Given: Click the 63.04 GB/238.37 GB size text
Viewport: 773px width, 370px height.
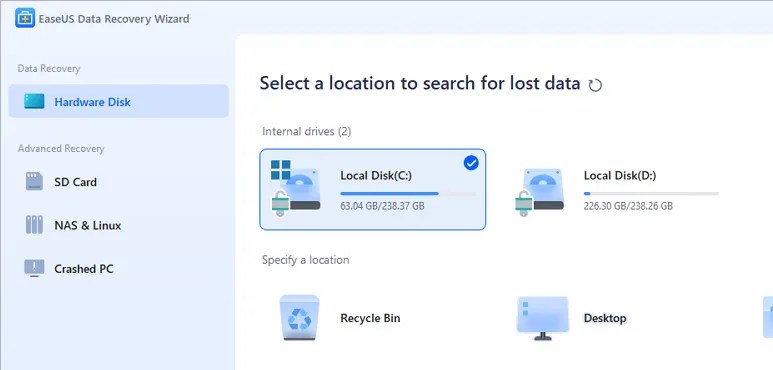Looking at the screenshot, I should click(x=382, y=205).
